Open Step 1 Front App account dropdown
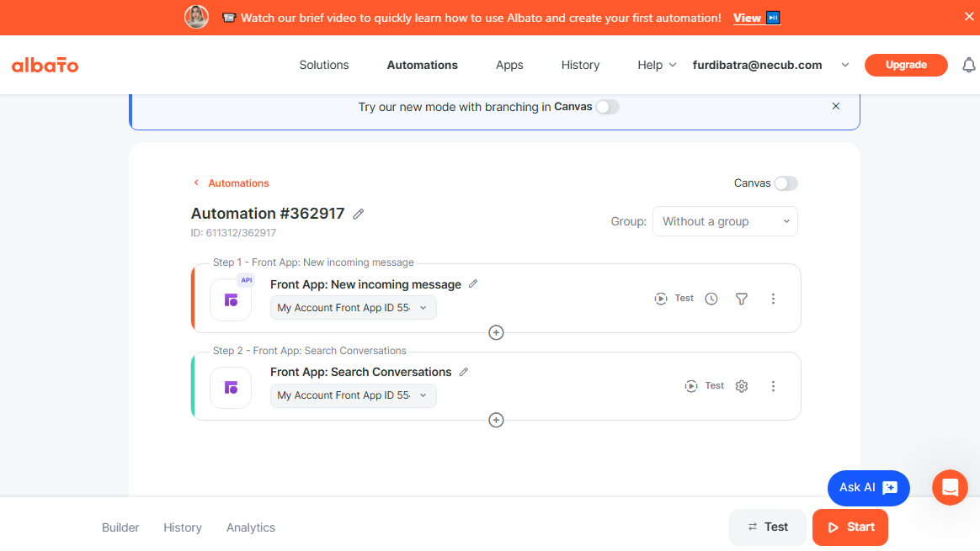Viewport: 980px width, 551px height. tap(353, 308)
